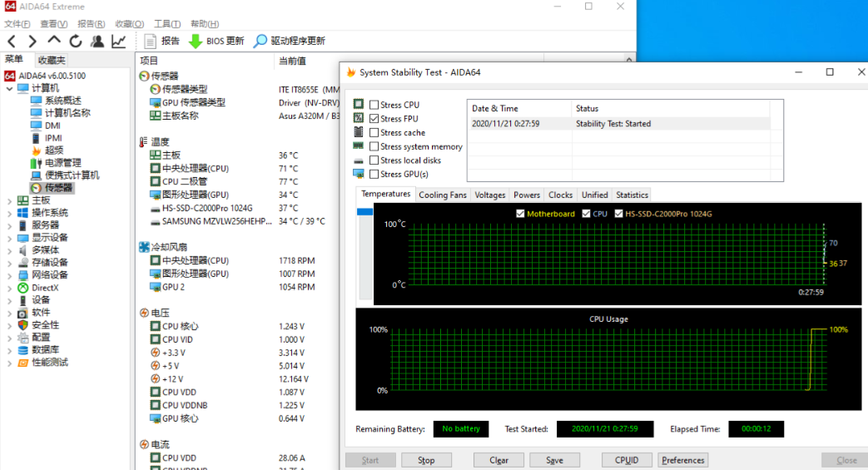Screen dimensions: 868x470
Task: Select 系统概述 in the tree
Action: 63,100
